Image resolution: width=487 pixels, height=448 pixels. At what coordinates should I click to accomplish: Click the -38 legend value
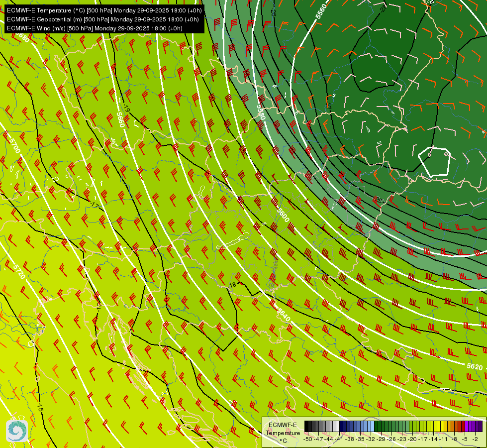(349, 439)
